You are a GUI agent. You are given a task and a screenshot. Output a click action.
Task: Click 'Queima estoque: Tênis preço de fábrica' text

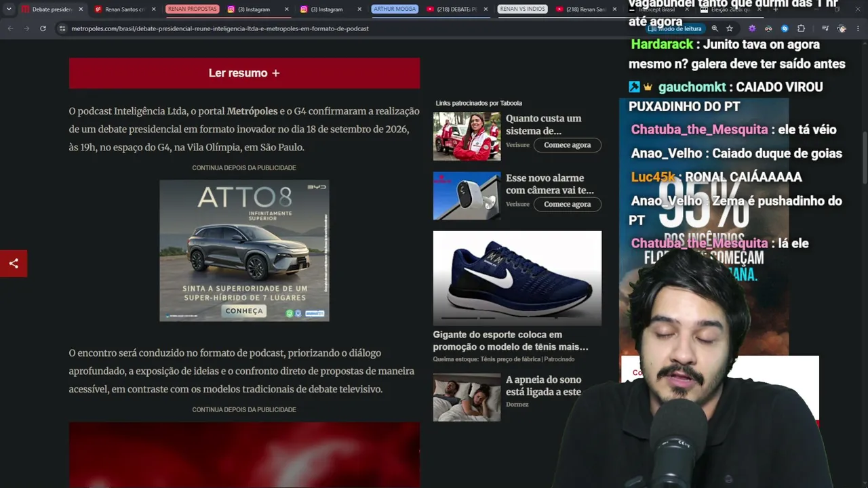[x=487, y=359]
